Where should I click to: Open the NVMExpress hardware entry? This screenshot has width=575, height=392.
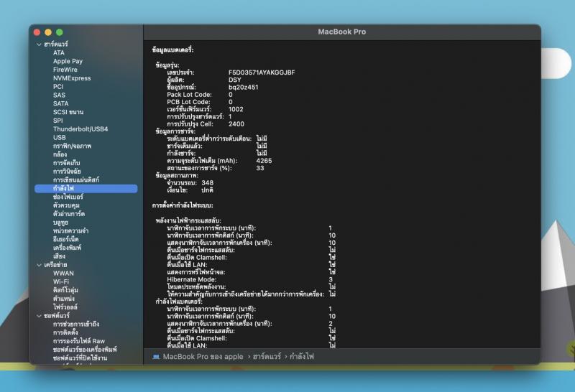(x=72, y=78)
